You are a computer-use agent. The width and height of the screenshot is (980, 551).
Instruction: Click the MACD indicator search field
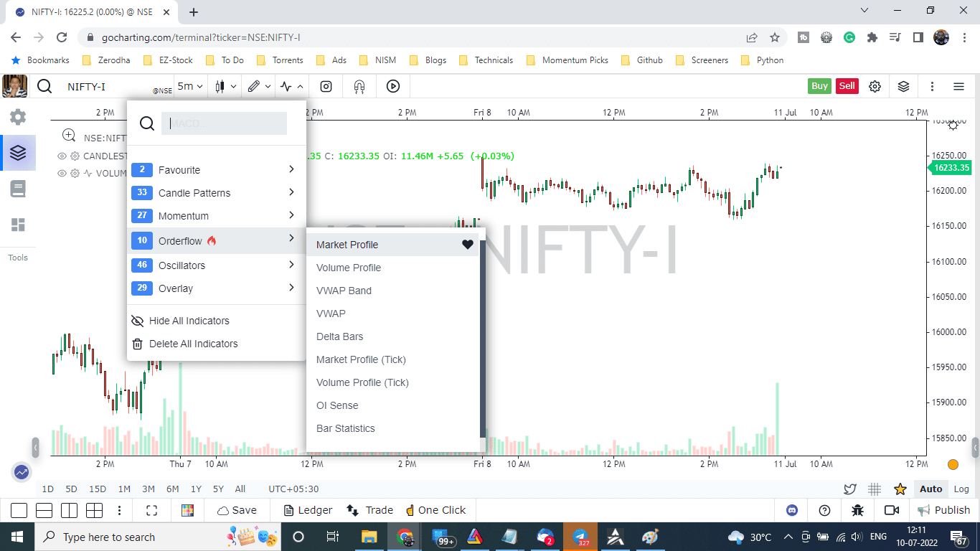224,123
